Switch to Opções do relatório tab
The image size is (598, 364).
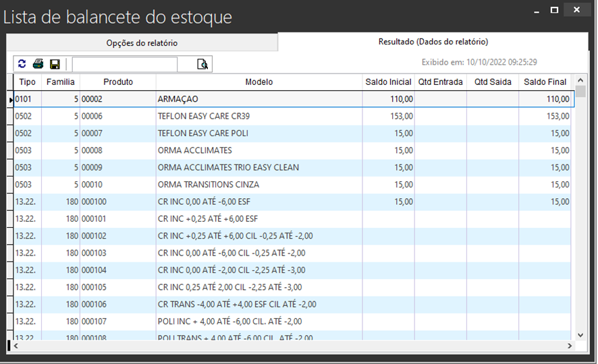click(x=142, y=42)
